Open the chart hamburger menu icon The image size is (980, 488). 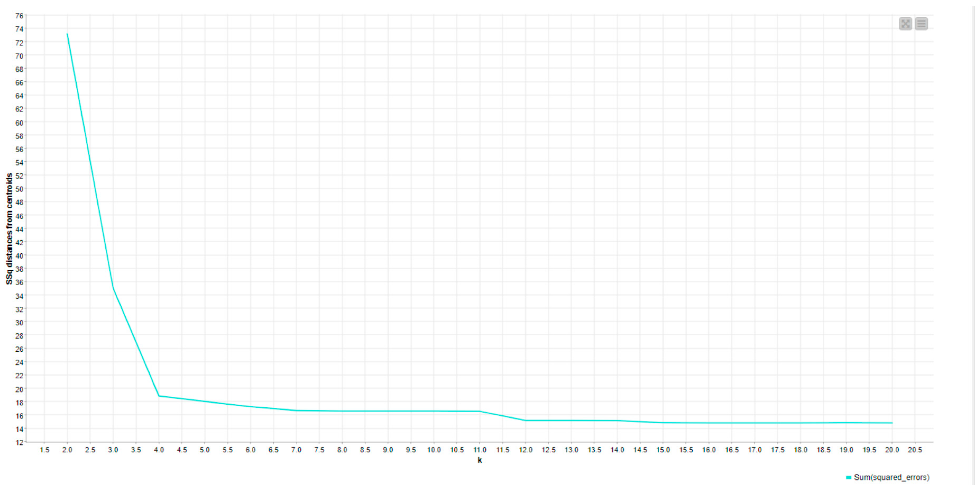click(921, 24)
